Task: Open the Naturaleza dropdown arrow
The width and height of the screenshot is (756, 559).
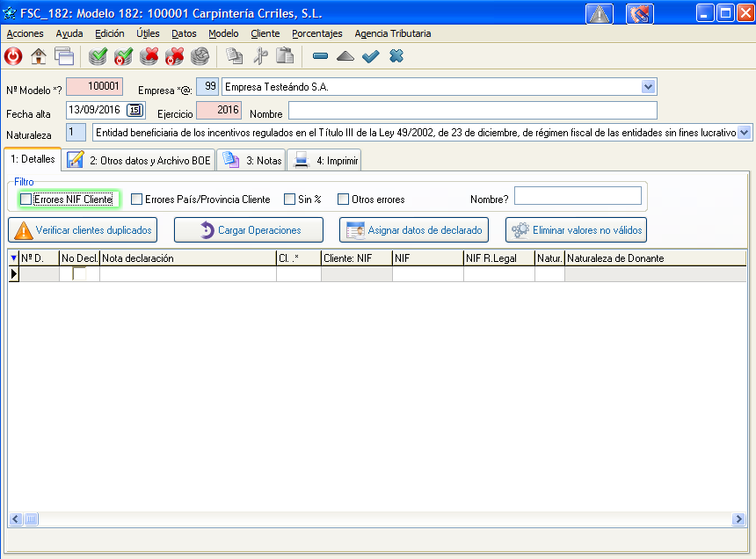Action: [745, 132]
